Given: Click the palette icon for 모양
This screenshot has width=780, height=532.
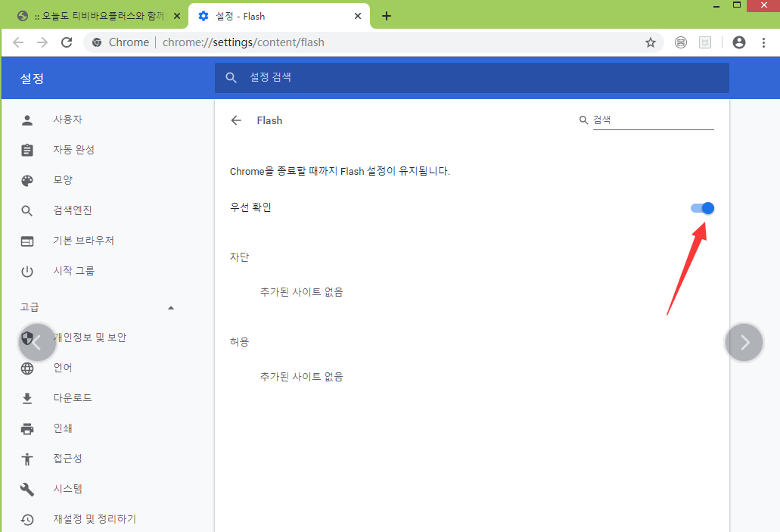Looking at the screenshot, I should (x=27, y=181).
